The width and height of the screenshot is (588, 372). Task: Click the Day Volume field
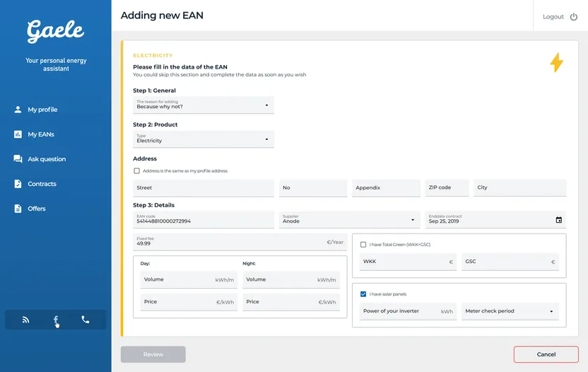tap(189, 279)
